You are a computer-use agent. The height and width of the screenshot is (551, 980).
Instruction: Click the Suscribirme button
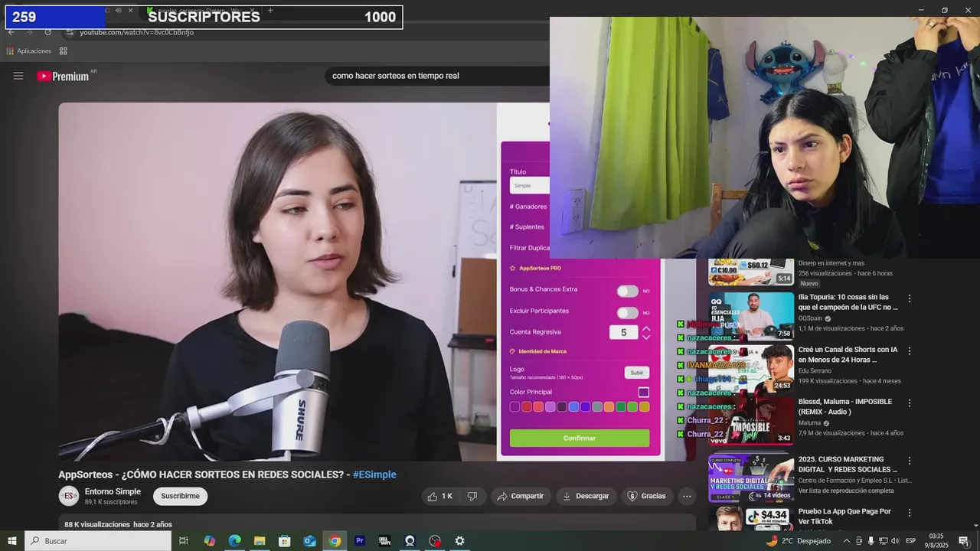pyautogui.click(x=180, y=496)
